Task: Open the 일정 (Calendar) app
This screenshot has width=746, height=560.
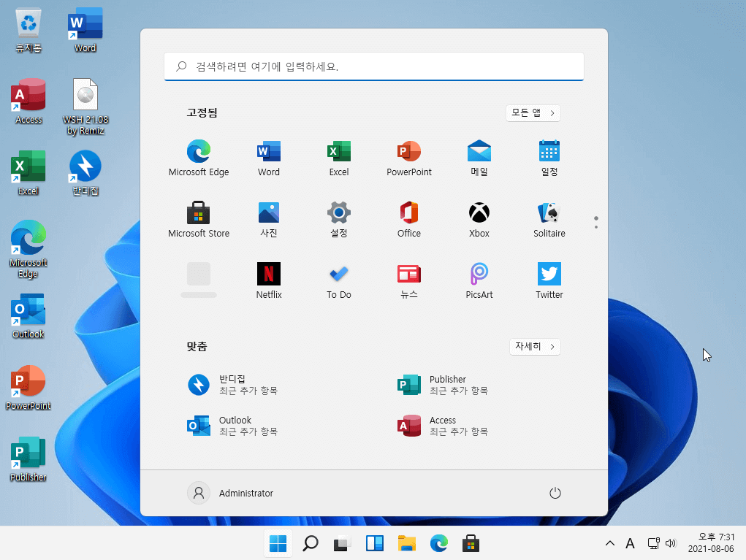Action: coord(549,158)
